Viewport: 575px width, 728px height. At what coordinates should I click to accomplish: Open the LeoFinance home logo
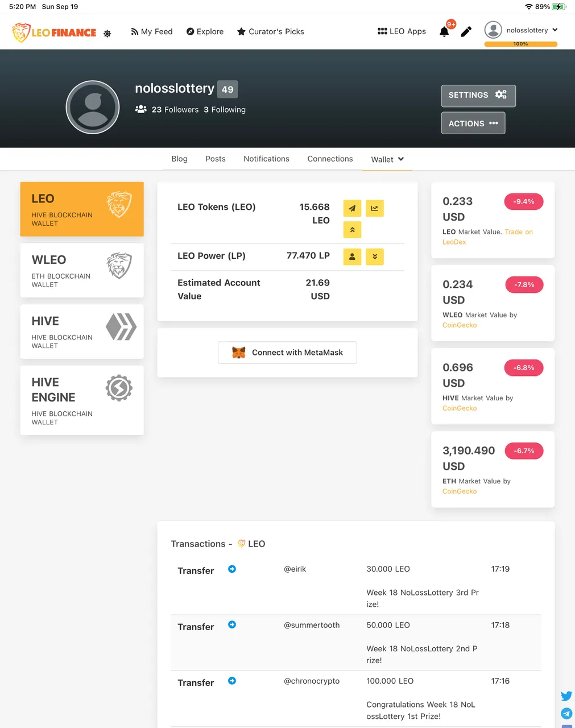pos(54,32)
